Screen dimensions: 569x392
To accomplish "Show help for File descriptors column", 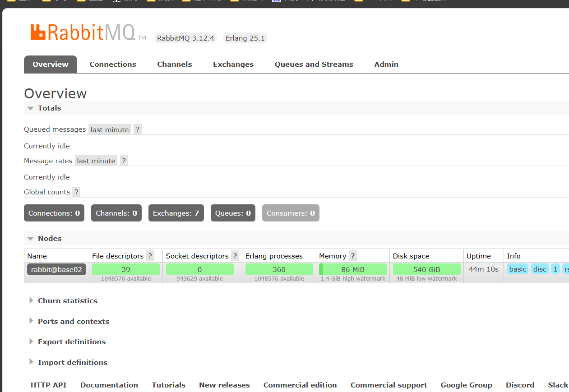I will click(x=150, y=256).
